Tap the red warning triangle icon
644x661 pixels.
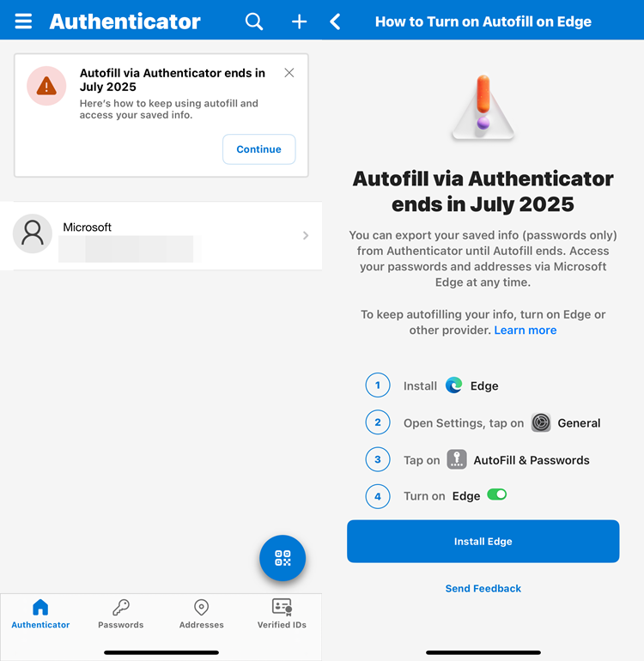46,86
